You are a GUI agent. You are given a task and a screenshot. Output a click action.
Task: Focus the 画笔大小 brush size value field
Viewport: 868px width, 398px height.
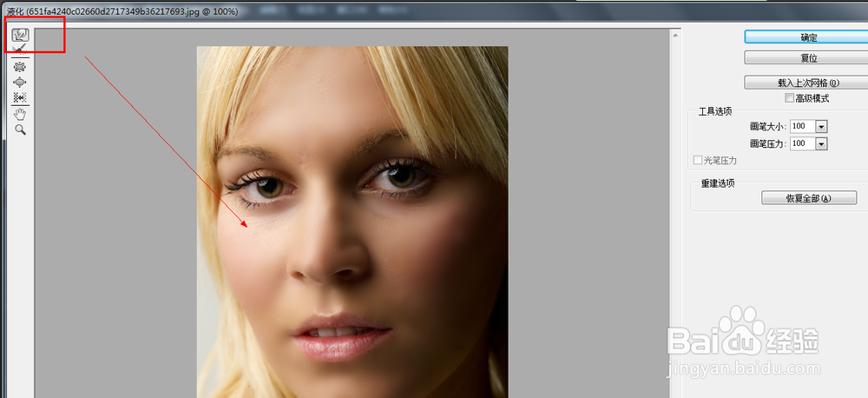(x=803, y=126)
